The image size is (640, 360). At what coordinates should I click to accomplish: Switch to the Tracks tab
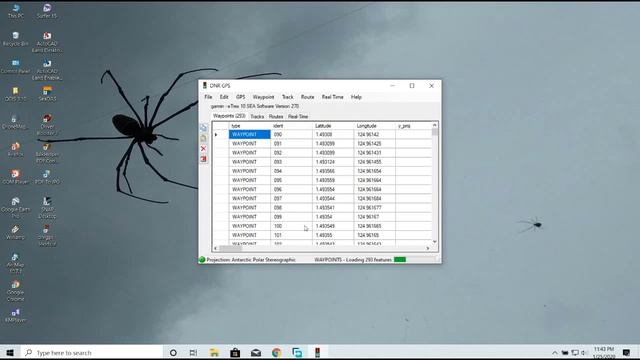(x=257, y=117)
